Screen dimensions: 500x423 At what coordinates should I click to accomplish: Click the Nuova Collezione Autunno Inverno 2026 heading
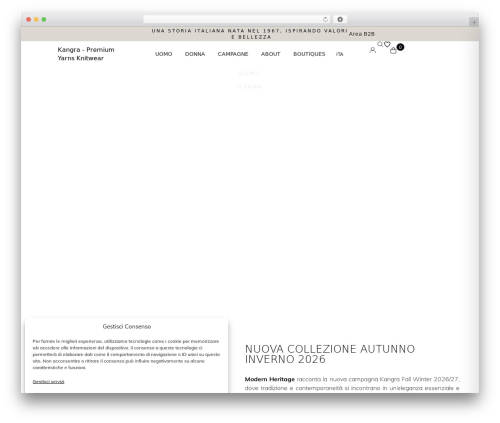(x=330, y=354)
